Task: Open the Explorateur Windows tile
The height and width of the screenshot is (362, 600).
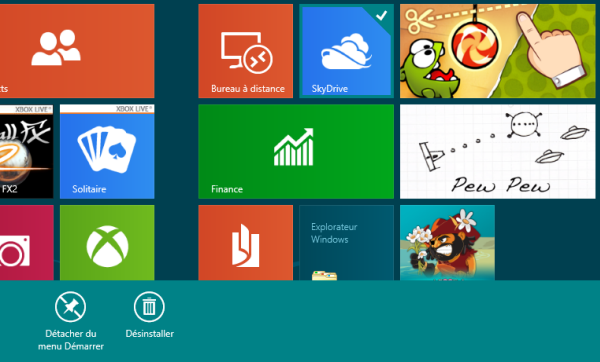Action: pyautogui.click(x=346, y=243)
